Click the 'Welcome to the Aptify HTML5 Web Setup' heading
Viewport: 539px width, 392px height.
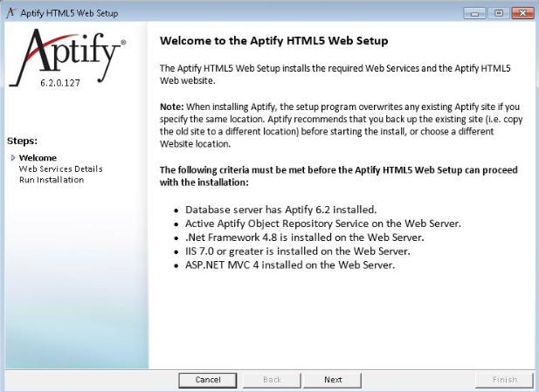(x=274, y=40)
